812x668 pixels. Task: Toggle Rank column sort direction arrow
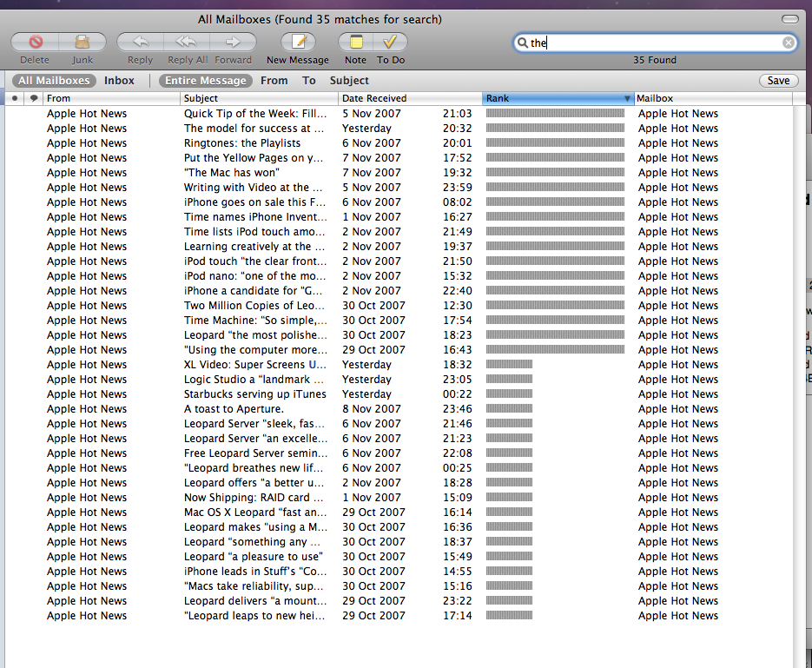pos(627,98)
